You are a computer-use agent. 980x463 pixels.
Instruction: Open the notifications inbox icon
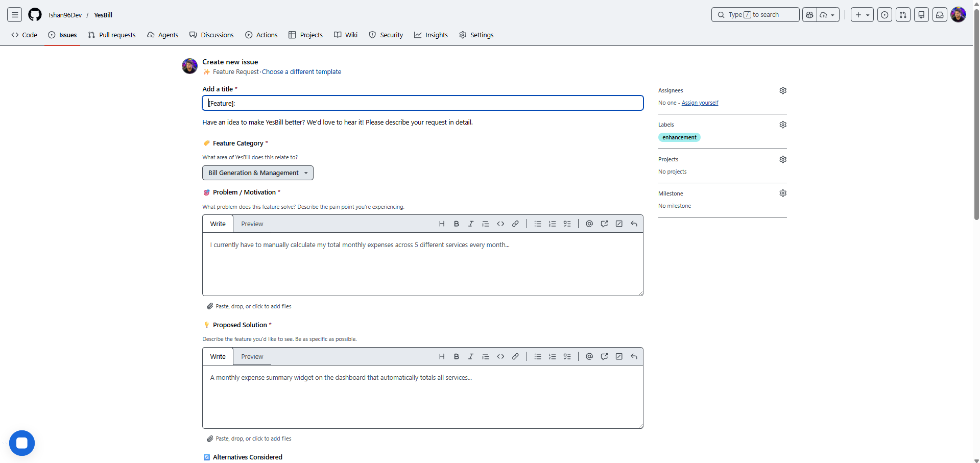coord(940,15)
